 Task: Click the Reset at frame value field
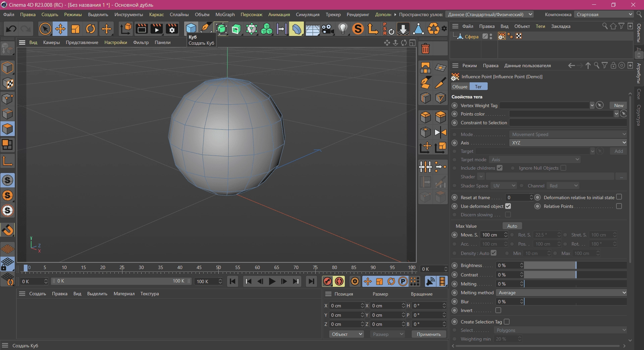[x=519, y=198]
